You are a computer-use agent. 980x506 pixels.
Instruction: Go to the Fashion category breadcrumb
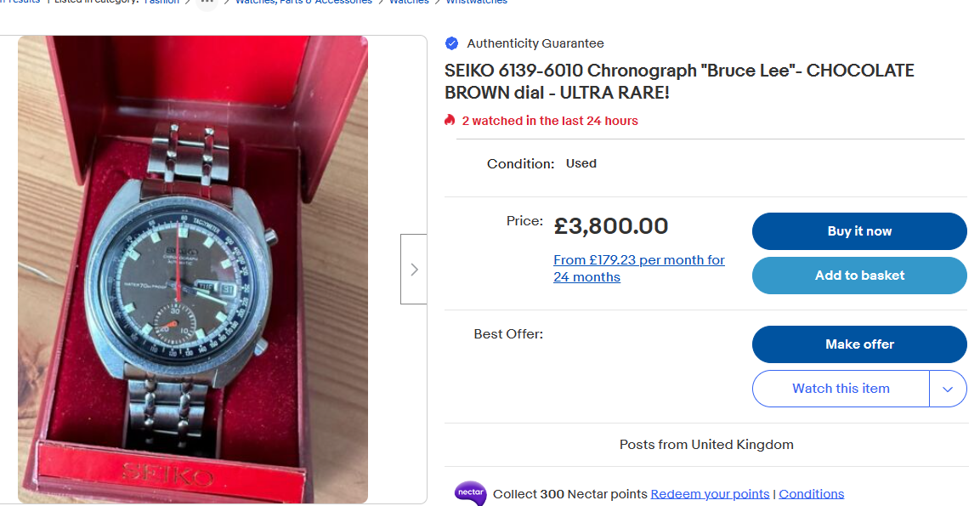point(161,3)
